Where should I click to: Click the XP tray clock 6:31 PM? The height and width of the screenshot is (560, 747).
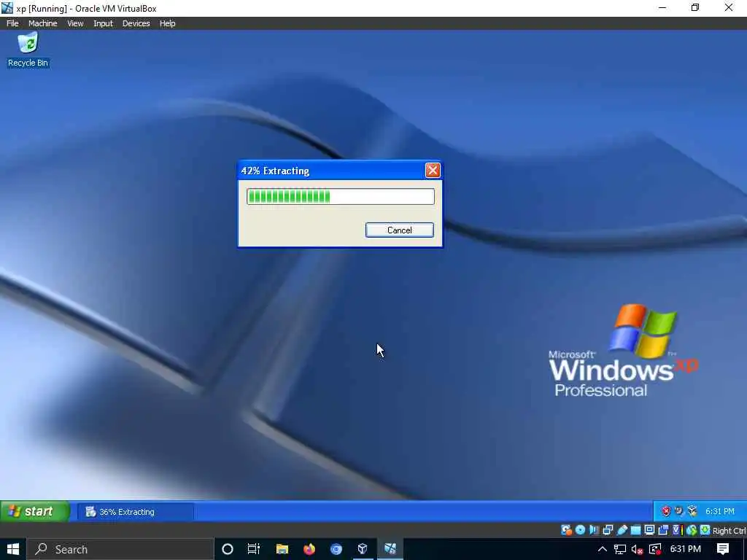point(719,511)
